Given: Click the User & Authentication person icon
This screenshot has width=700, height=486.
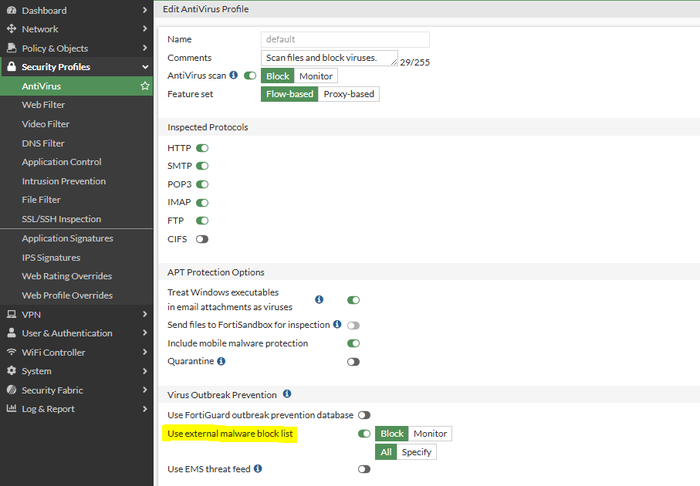Looking at the screenshot, I should coord(12,333).
